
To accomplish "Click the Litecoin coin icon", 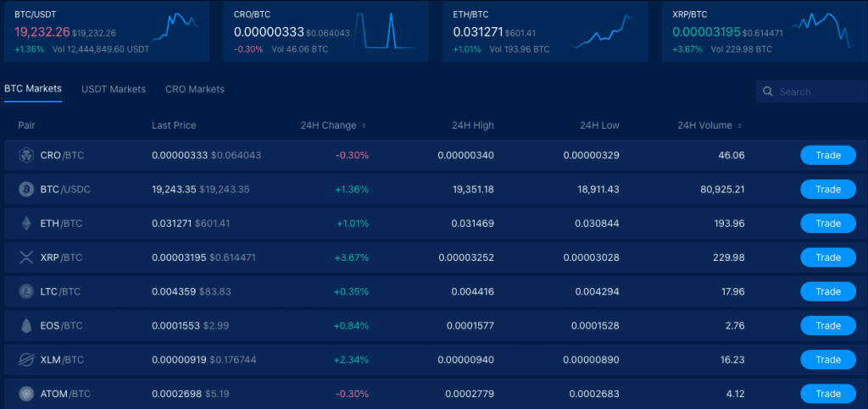I will point(26,292).
